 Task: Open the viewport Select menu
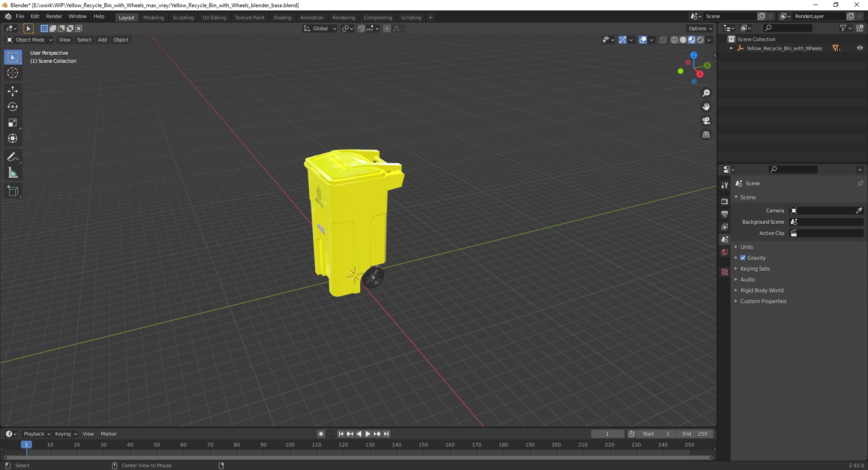pos(84,40)
